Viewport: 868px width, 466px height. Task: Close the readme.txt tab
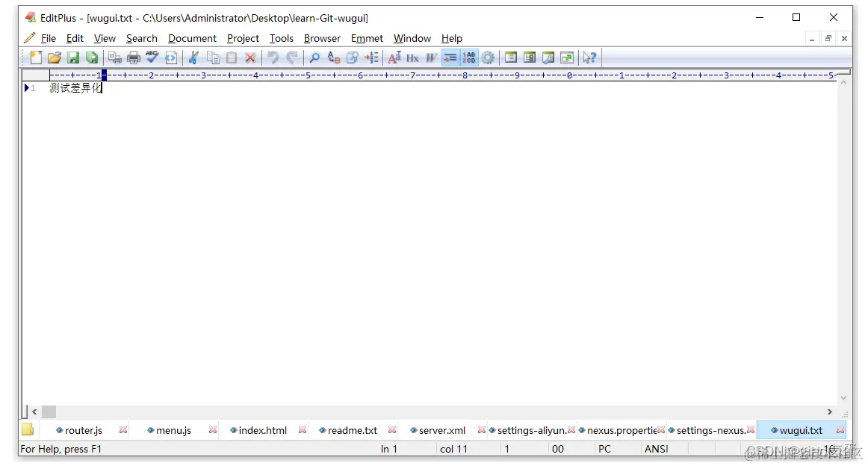coord(392,430)
